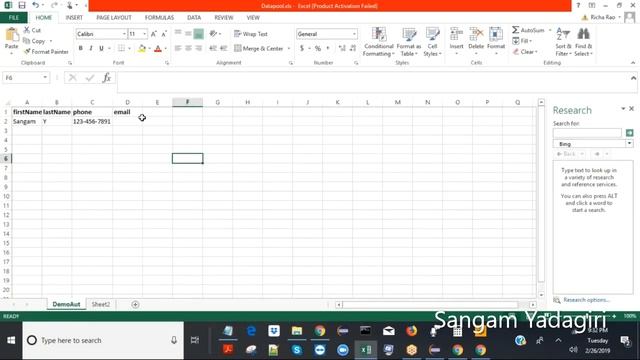640x360 pixels.
Task: Select the Sheet2 worksheet tab
Action: click(101, 304)
